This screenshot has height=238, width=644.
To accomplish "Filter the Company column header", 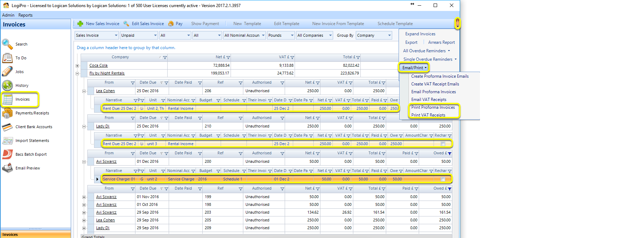I will coord(165,57).
